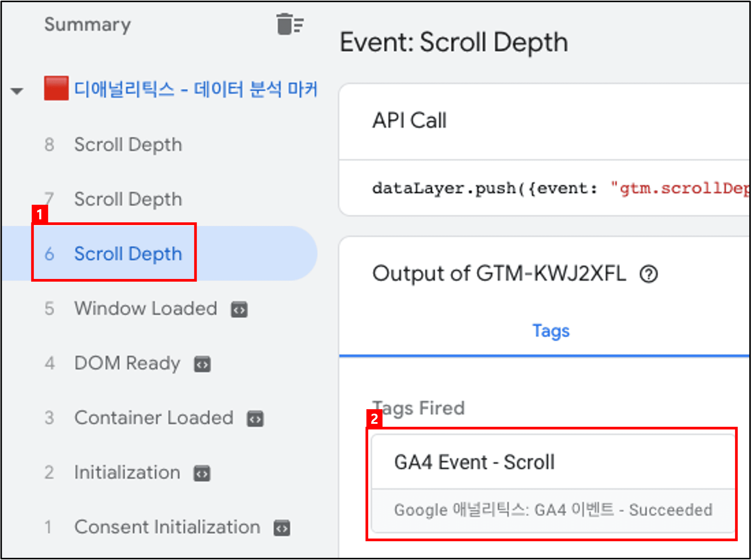Image resolution: width=751 pixels, height=560 pixels.
Task: Click the 'API Call' section title
Action: pos(409,120)
